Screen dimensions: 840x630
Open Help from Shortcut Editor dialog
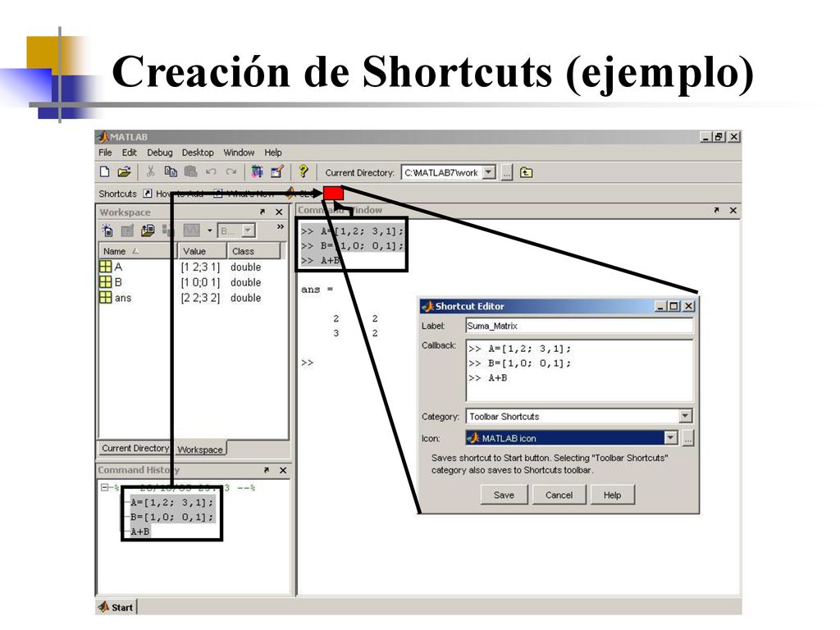(x=612, y=495)
